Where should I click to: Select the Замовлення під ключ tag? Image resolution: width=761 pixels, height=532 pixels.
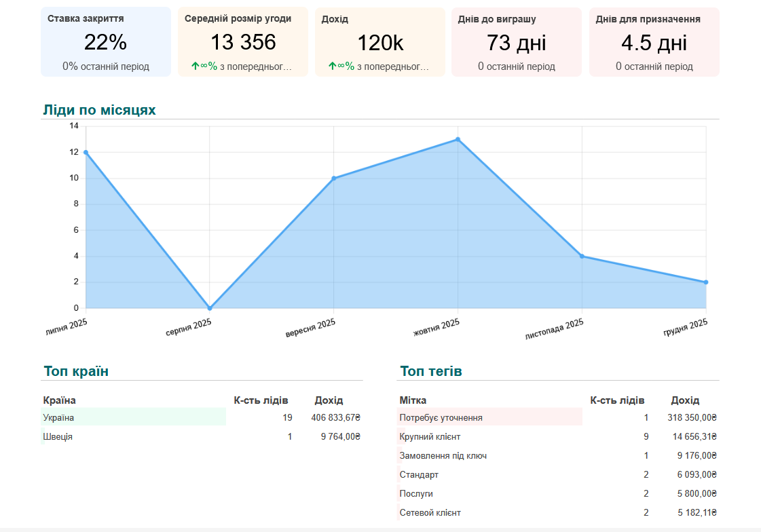[x=443, y=456]
